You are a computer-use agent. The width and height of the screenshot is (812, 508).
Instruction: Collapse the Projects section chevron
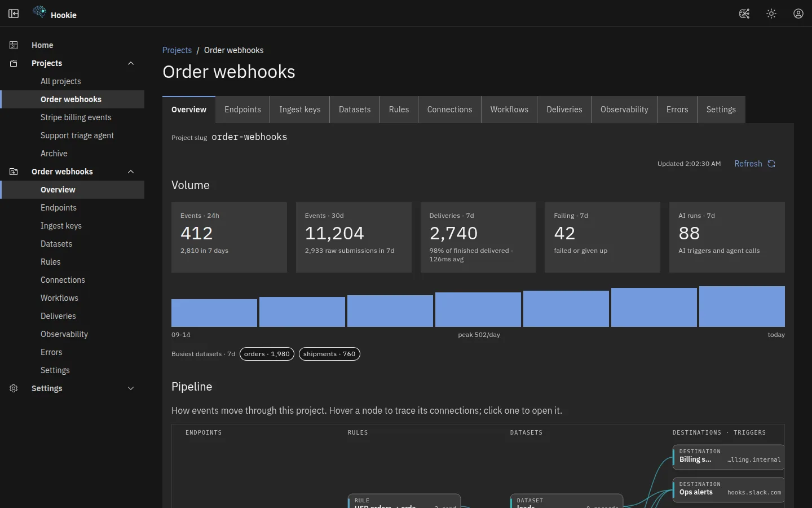point(131,63)
